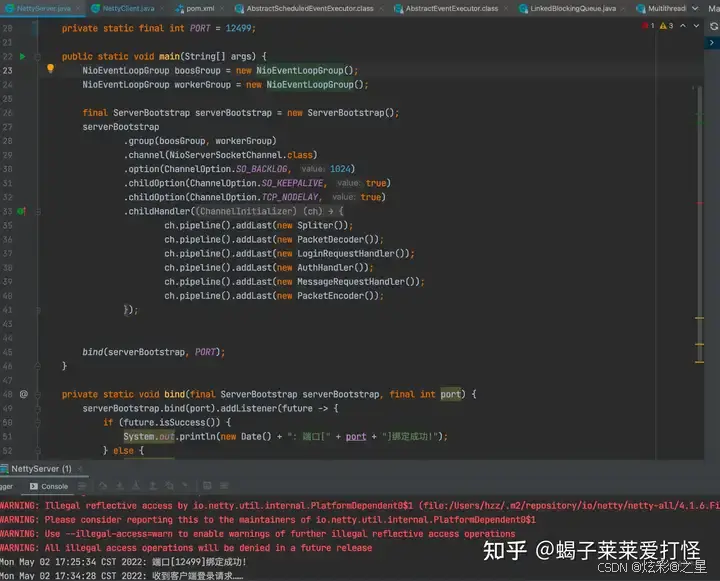This screenshot has width=720, height=581.
Task: Click console line with port 12499 bound message
Action: click(x=123, y=562)
